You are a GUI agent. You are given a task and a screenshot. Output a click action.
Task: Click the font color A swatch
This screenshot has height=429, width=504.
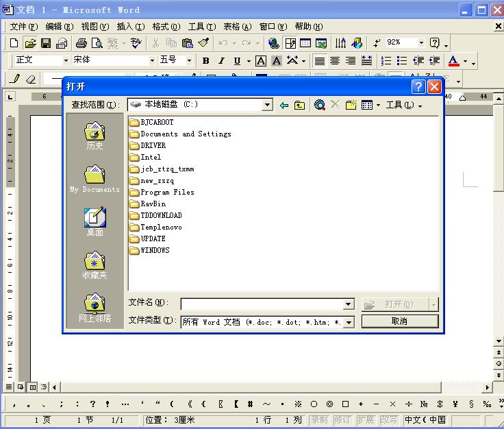coord(453,61)
